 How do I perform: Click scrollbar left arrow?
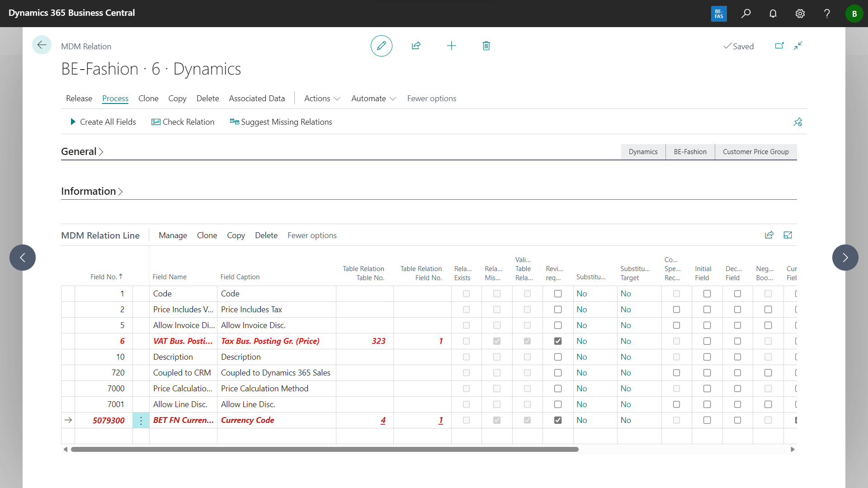[66, 449]
